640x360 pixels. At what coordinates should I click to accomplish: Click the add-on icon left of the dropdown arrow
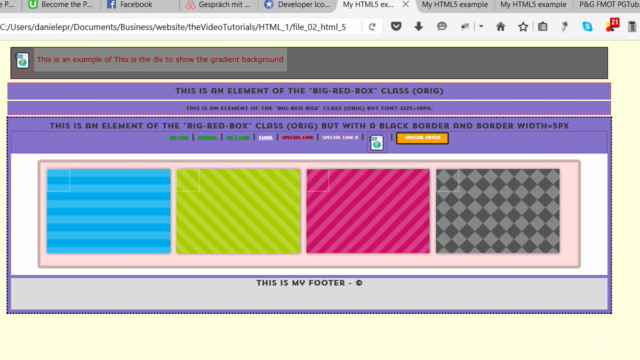pos(465,27)
